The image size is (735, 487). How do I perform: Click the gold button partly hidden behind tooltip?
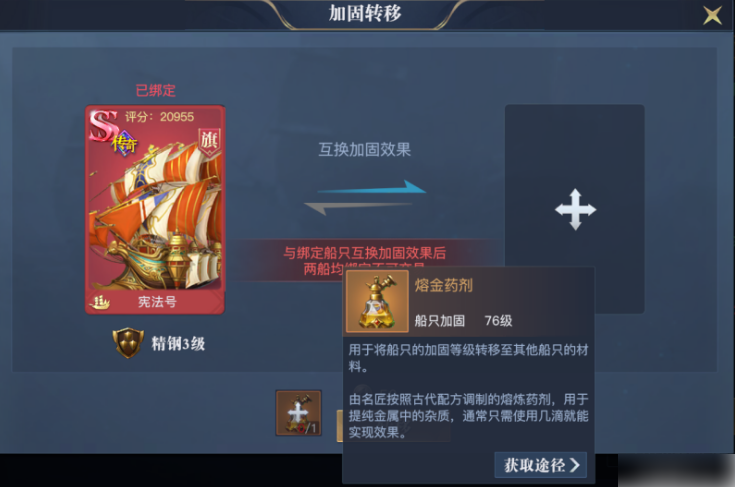(x=340, y=426)
